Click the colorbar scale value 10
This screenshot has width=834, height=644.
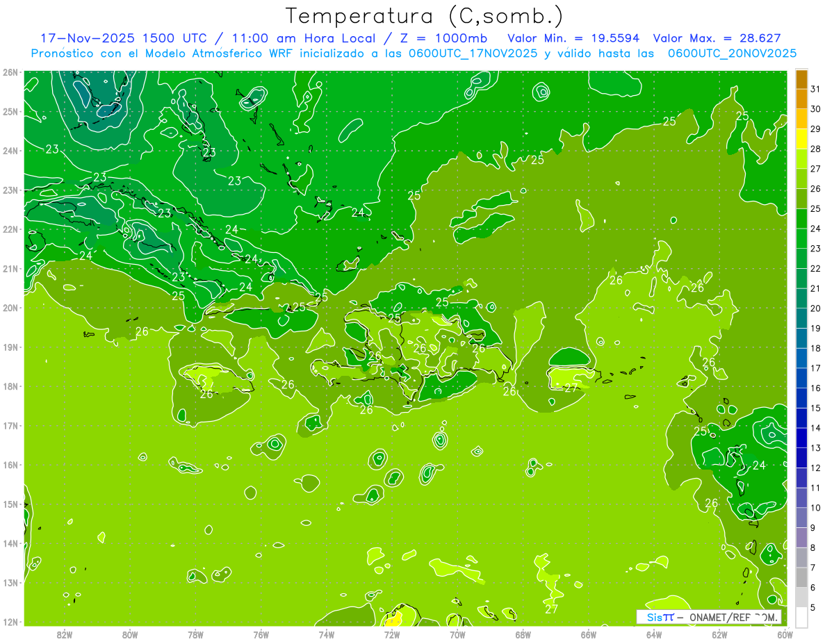(x=816, y=508)
